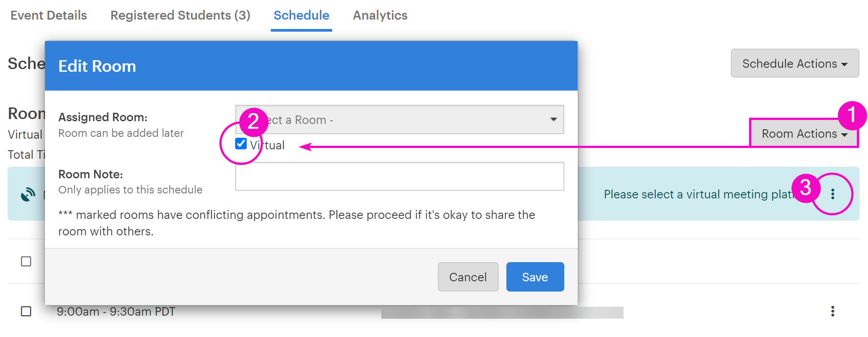
Task: Click the Schedule Actions caret arrow
Action: [x=844, y=65]
